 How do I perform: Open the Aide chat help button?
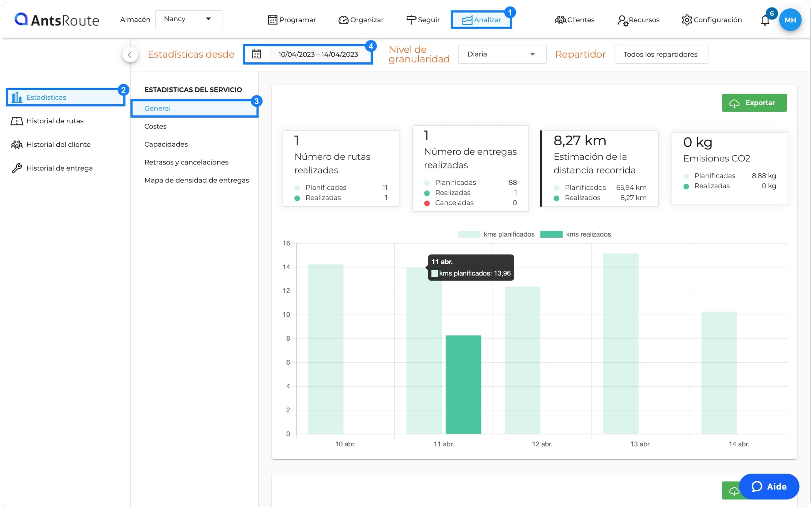(769, 486)
